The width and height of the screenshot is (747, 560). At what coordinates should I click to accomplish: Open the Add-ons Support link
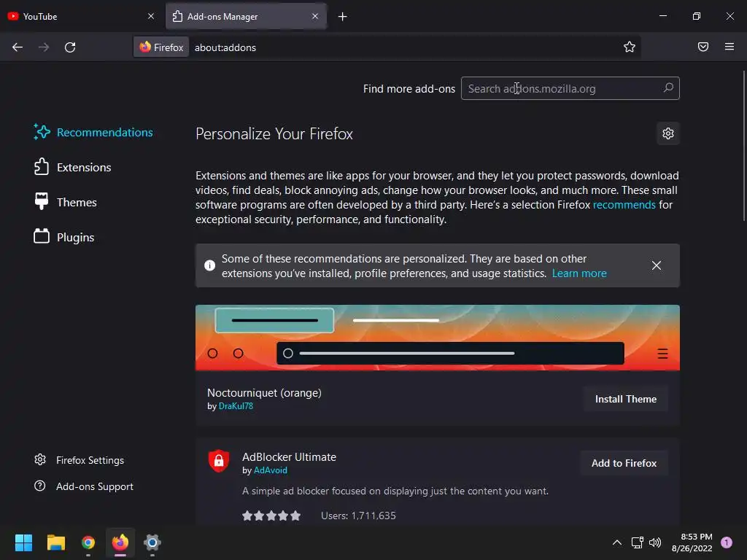pos(84,486)
